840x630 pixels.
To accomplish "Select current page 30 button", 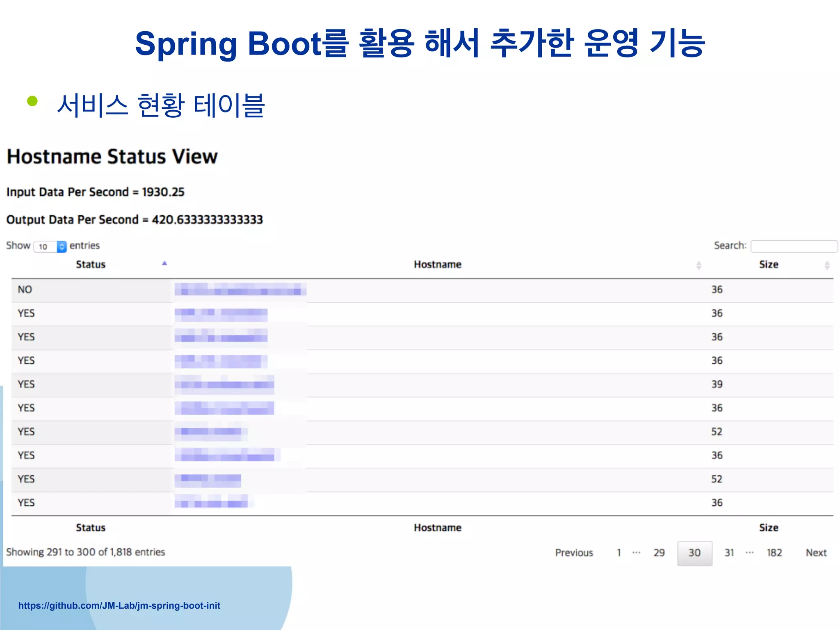I will 694,553.
